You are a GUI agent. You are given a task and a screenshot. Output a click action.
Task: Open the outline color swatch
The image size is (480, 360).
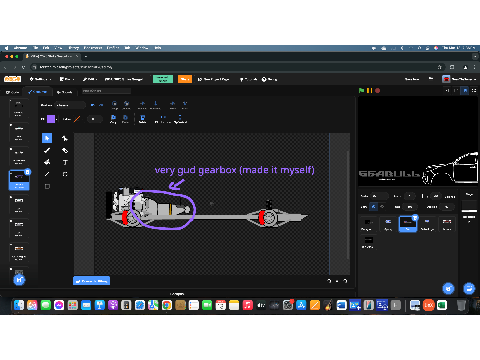click(77, 119)
